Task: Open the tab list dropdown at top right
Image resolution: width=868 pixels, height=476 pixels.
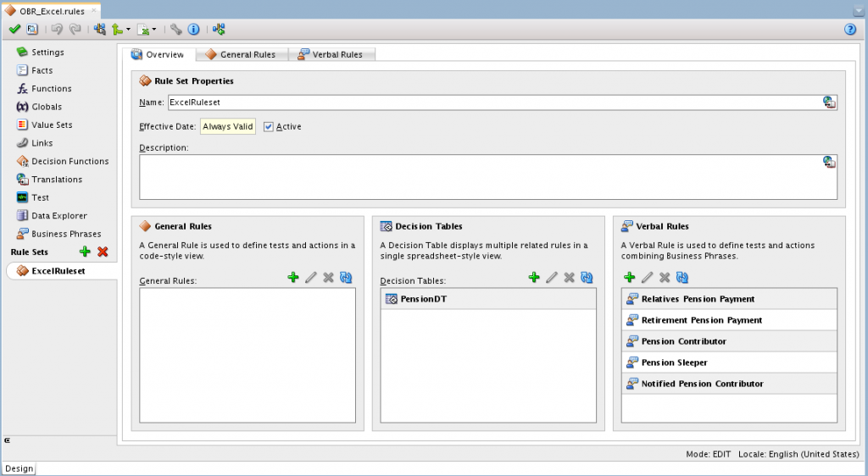Action: click(x=859, y=10)
